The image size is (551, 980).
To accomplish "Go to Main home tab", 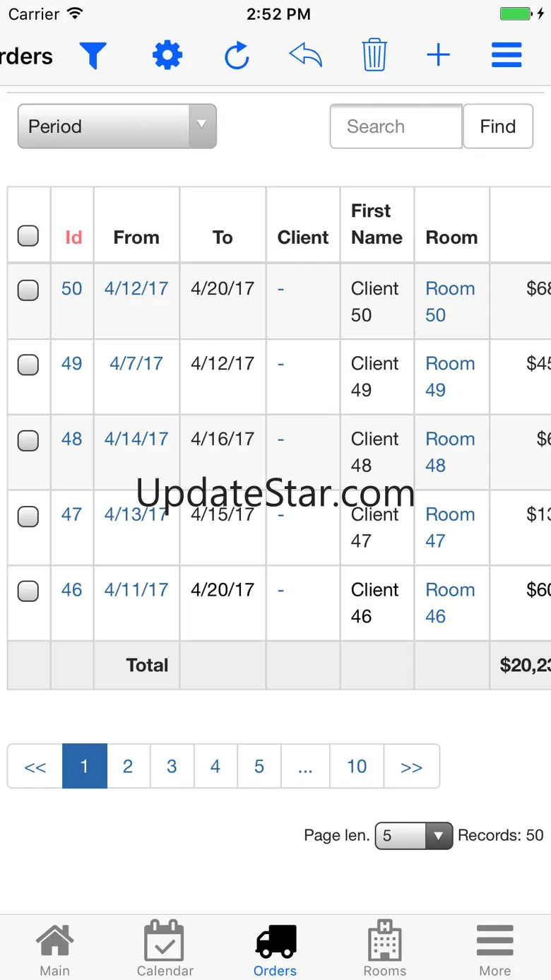I will click(x=55, y=948).
